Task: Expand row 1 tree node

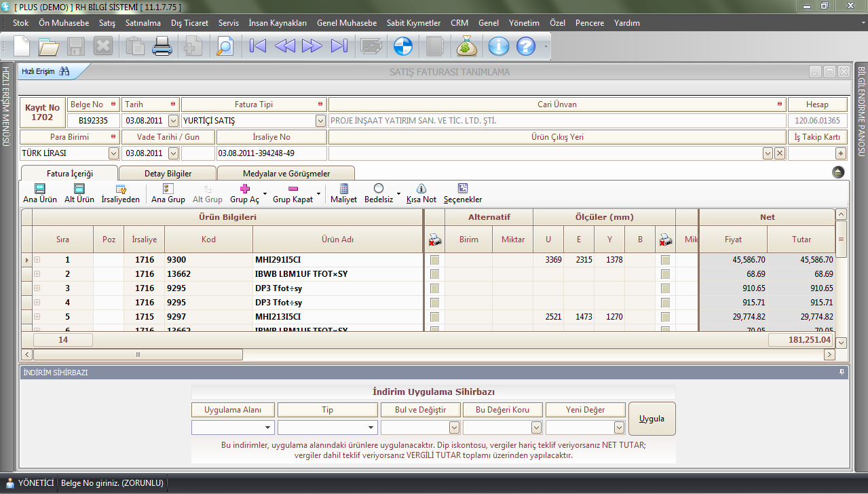Action: 37,260
